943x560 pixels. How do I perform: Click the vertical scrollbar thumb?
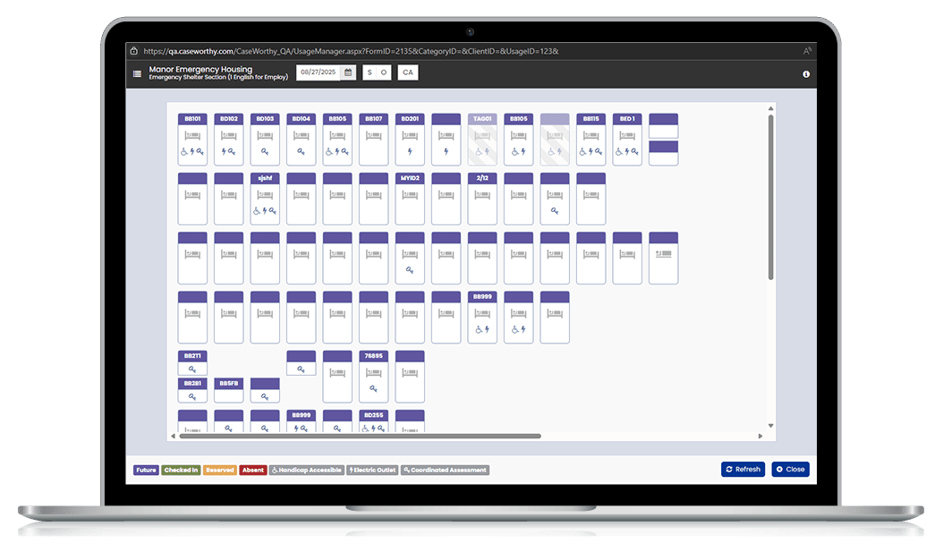(770, 197)
